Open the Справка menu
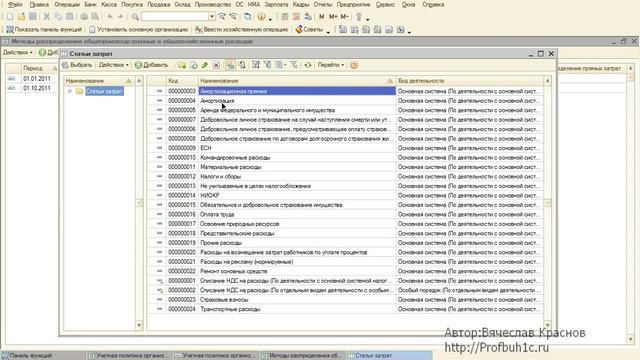Viewport: 640px width, 360px height. [x=433, y=4]
